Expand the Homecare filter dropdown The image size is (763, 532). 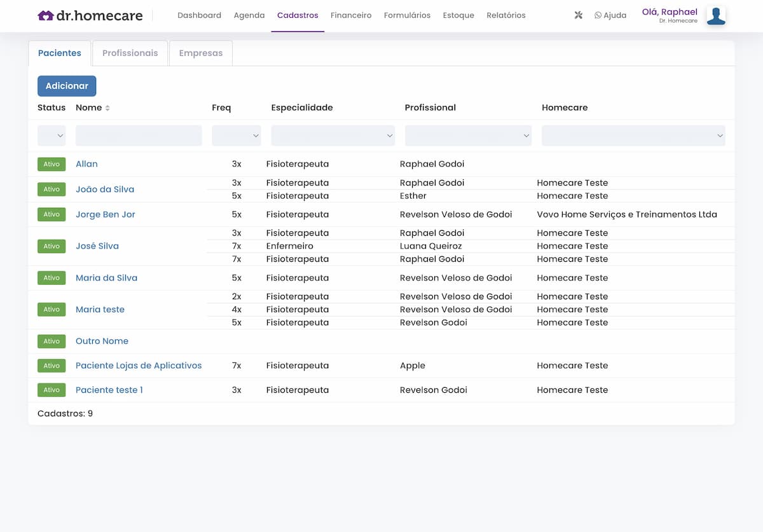[x=633, y=135]
